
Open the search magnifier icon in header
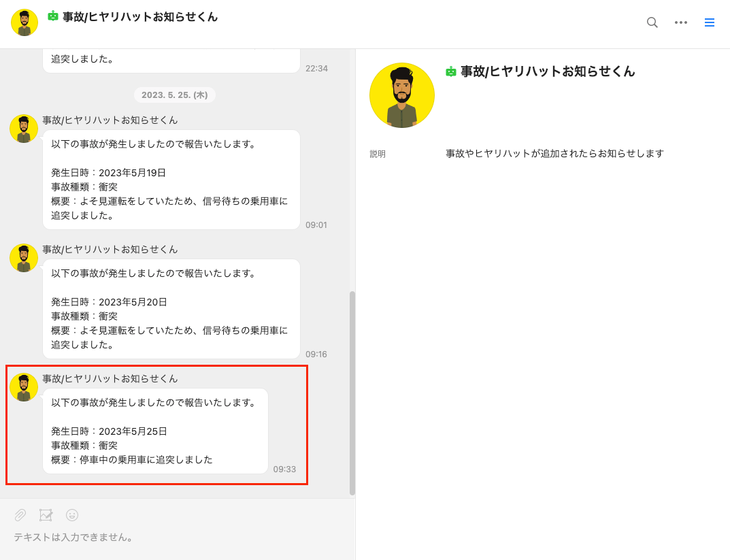[652, 22]
